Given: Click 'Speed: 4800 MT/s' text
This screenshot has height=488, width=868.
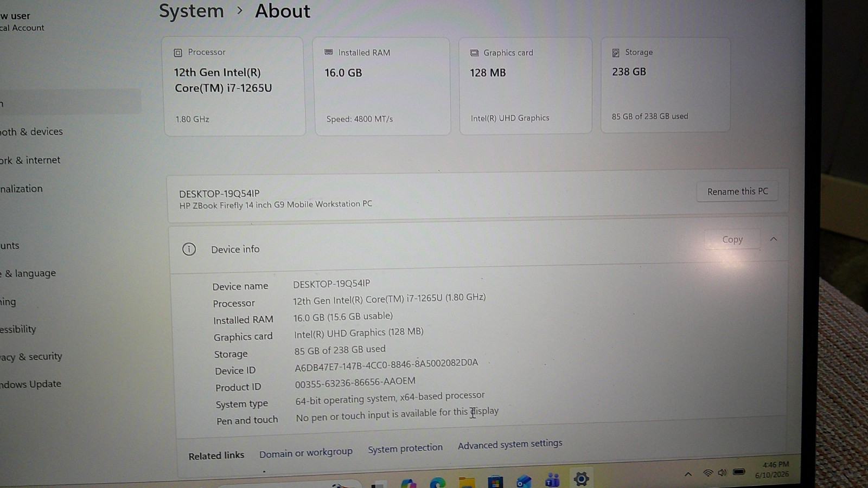Looking at the screenshot, I should point(360,119).
